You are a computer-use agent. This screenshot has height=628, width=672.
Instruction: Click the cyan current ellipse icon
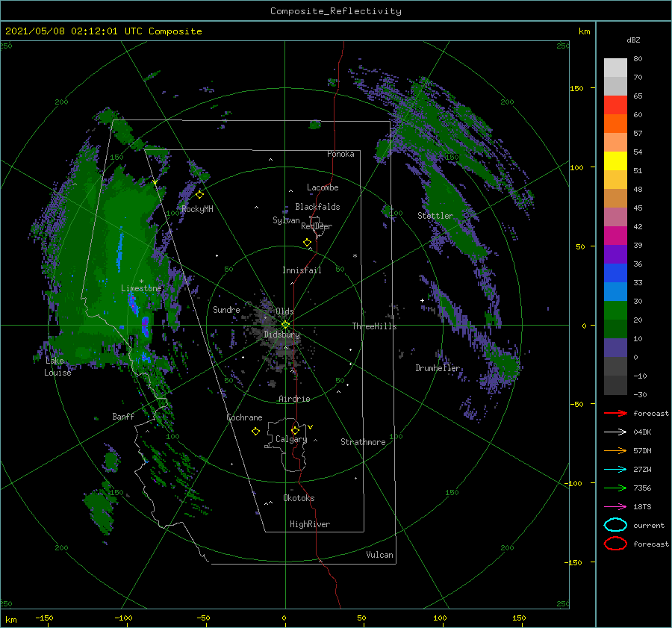point(615,525)
